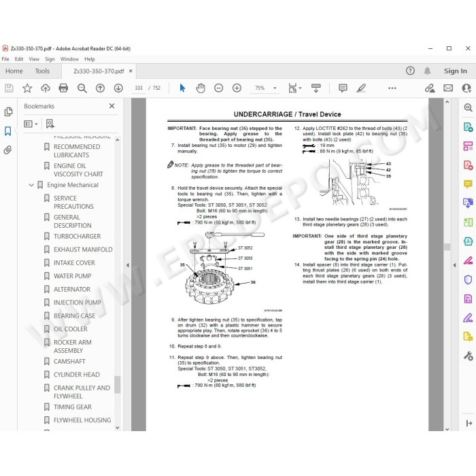
Task: Find current bookmark icon
Action: pyautogui.click(x=50, y=124)
